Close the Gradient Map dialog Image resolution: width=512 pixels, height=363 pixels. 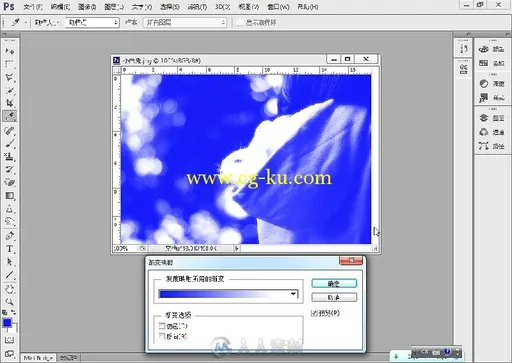point(351,260)
